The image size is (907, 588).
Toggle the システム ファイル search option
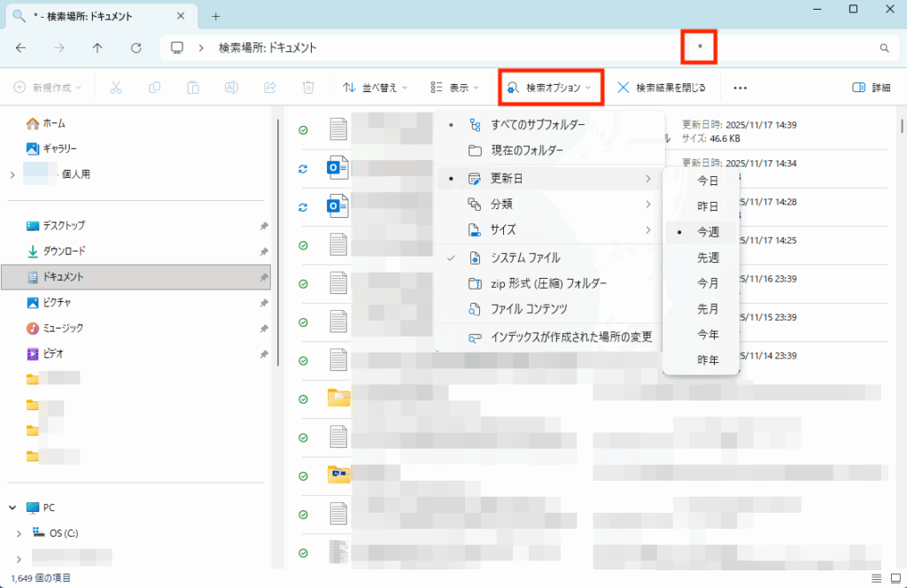point(525,258)
